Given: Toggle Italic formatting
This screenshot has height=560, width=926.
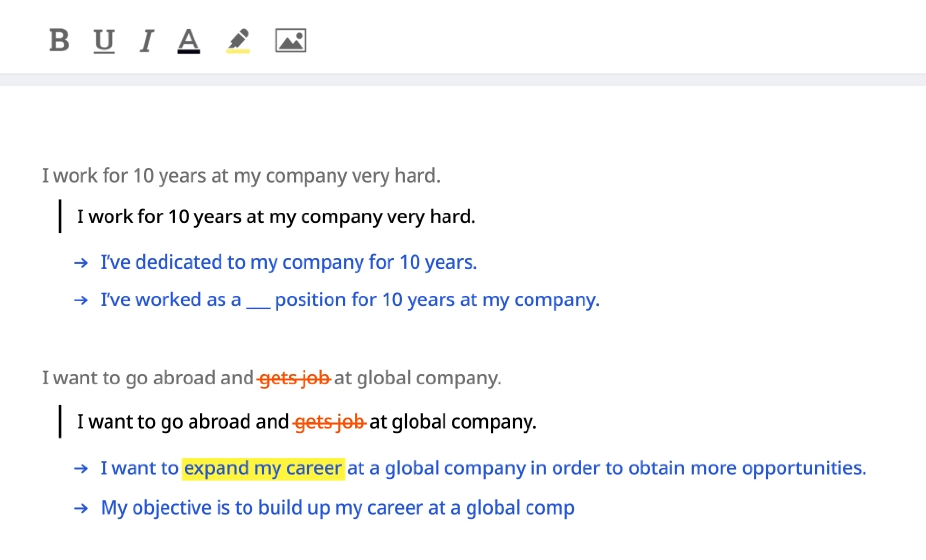Looking at the screenshot, I should (x=147, y=41).
